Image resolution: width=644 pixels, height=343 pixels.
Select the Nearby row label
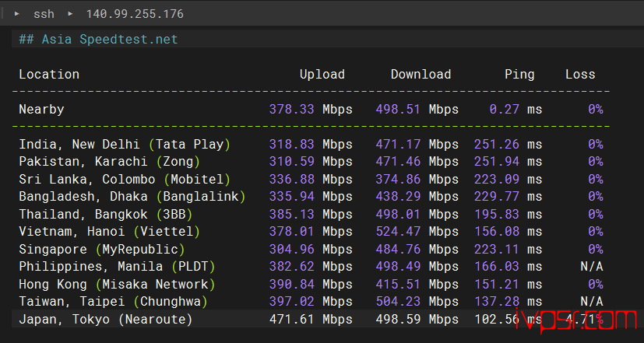pyautogui.click(x=41, y=110)
